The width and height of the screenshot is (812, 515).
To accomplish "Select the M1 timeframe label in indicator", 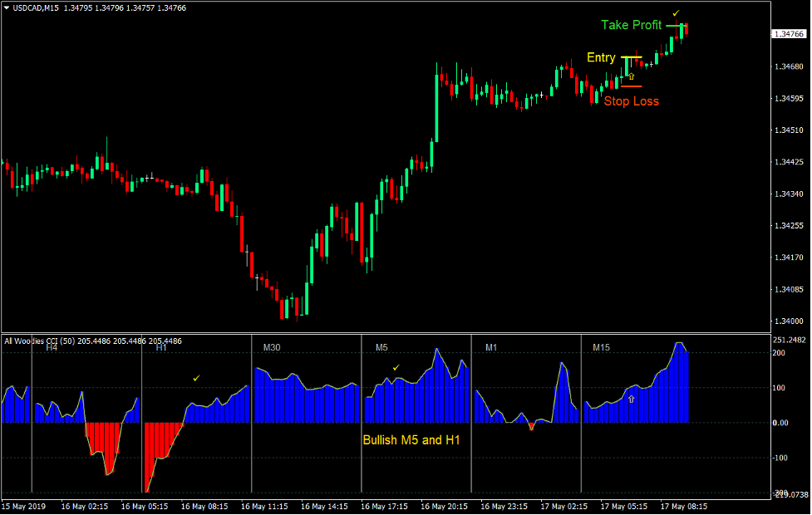I will click(491, 347).
